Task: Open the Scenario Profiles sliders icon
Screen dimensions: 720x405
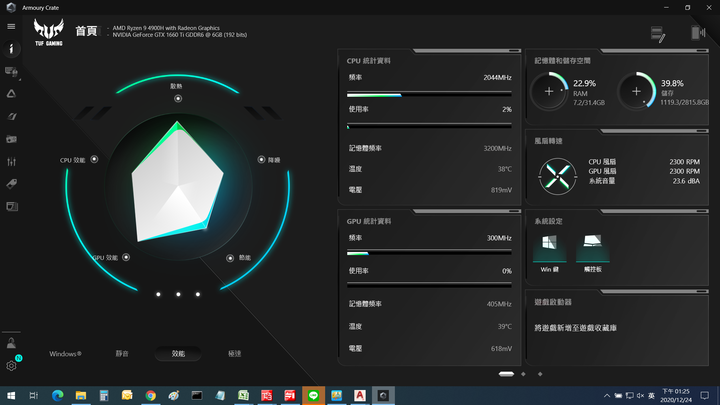Action: click(11, 161)
